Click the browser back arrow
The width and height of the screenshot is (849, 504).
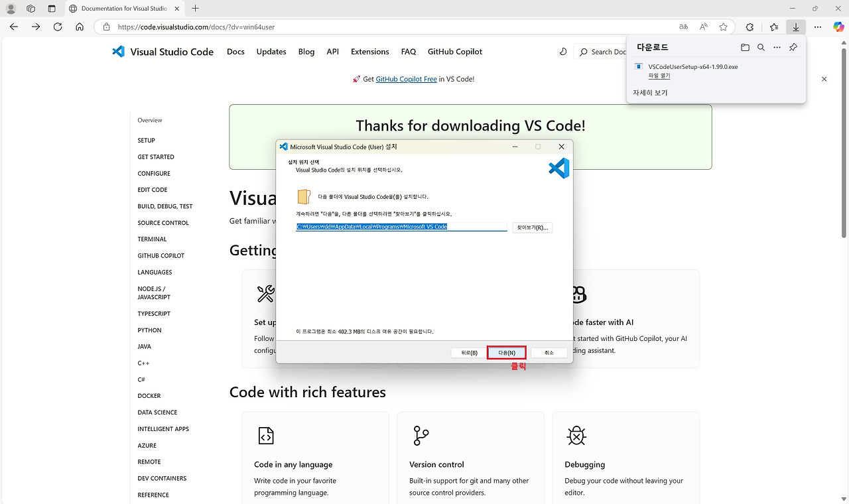[x=14, y=27]
